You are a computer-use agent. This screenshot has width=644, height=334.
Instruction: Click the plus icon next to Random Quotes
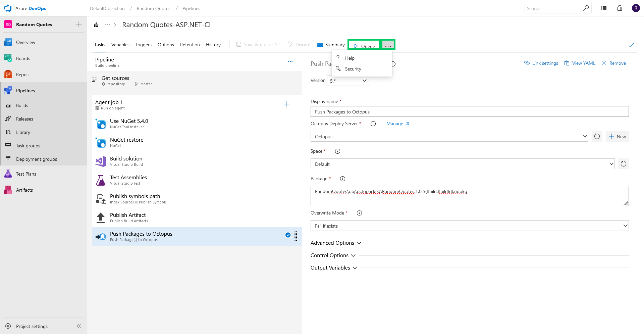click(79, 24)
